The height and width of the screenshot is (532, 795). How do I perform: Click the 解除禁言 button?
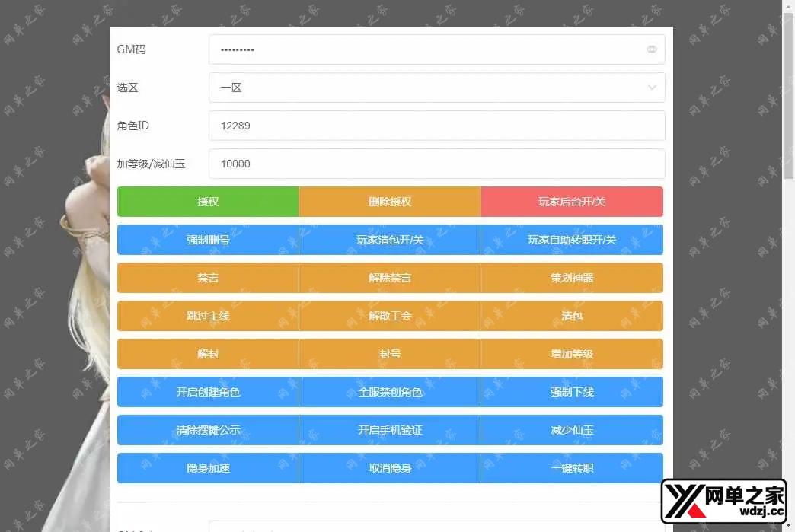390,278
